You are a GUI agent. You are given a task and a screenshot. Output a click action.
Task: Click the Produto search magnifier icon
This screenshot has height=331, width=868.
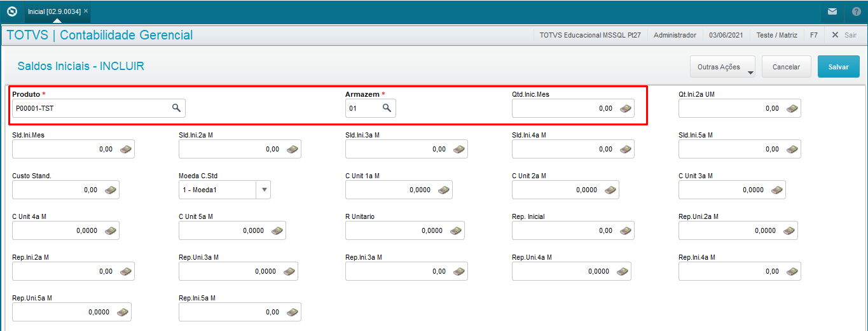point(176,108)
